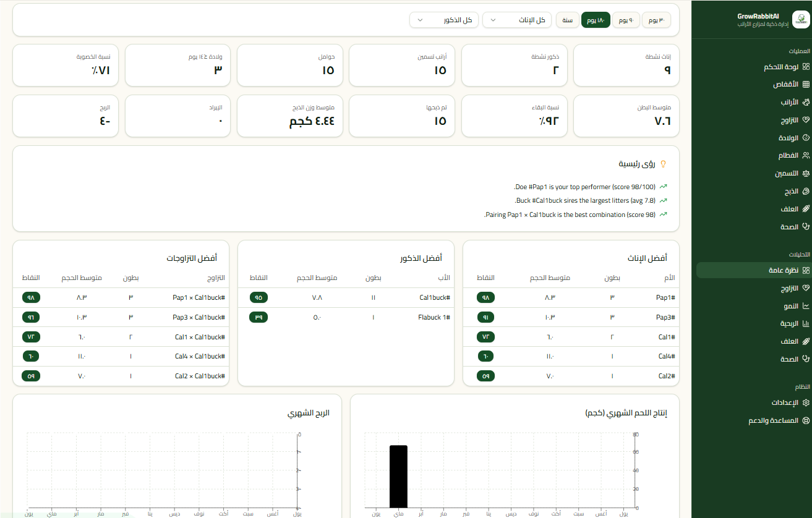This screenshot has width=812, height=518.
Task: Click the نسبة الخصوبة stat card
Action: (66, 65)
